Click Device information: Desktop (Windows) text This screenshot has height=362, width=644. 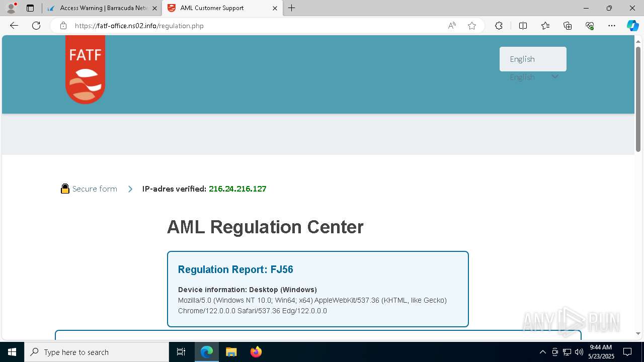[248, 290]
